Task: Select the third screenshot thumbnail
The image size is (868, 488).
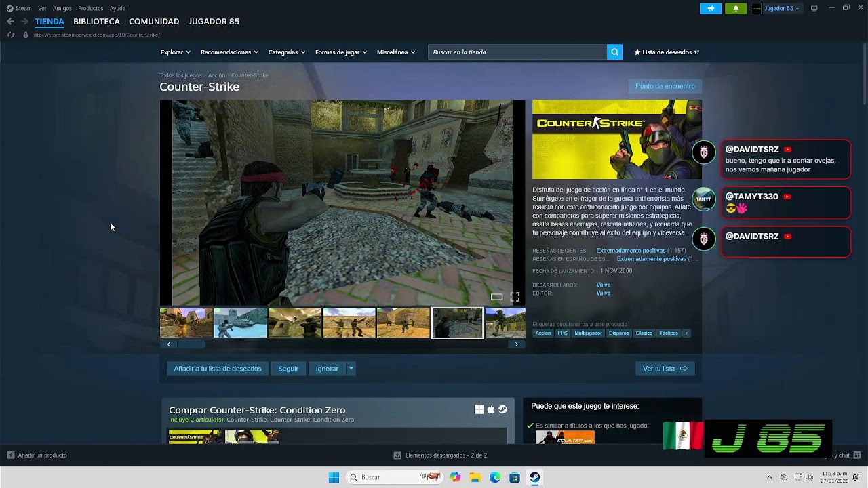Action: [295, 323]
